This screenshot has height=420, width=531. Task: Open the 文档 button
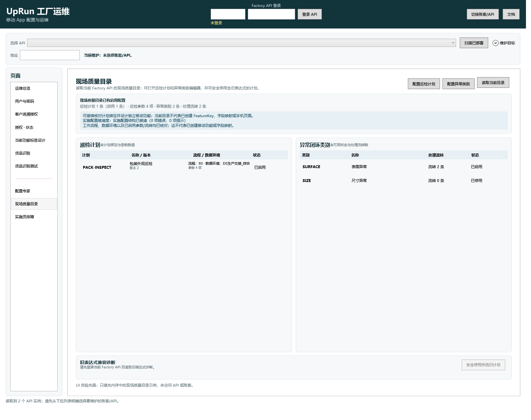tap(511, 14)
